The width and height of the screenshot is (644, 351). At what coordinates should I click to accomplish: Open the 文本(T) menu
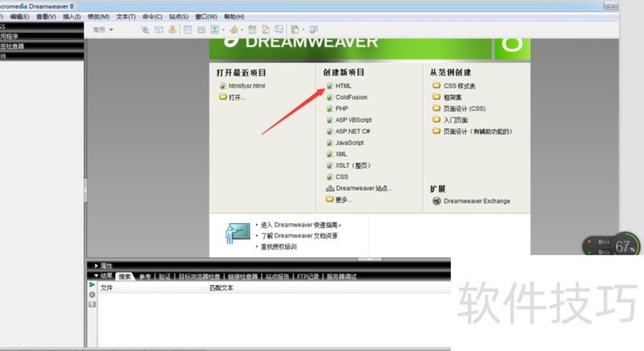click(x=126, y=16)
